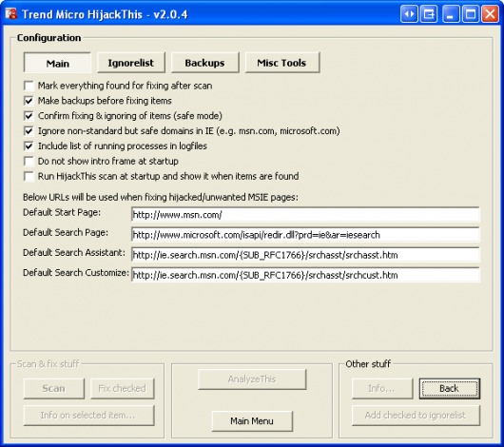
Task: Click the window-arrow icon beside minimize
Action: pyautogui.click(x=429, y=14)
